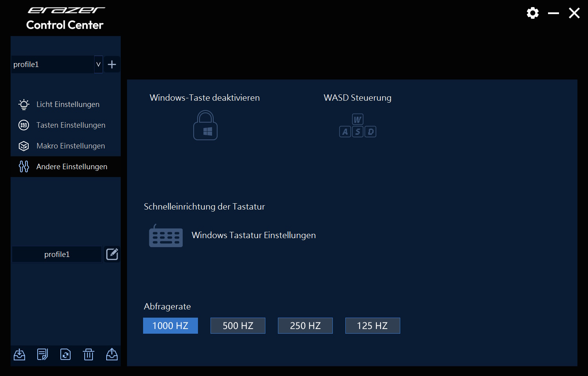
Task: Open settings with the gear icon
Action: click(x=532, y=13)
